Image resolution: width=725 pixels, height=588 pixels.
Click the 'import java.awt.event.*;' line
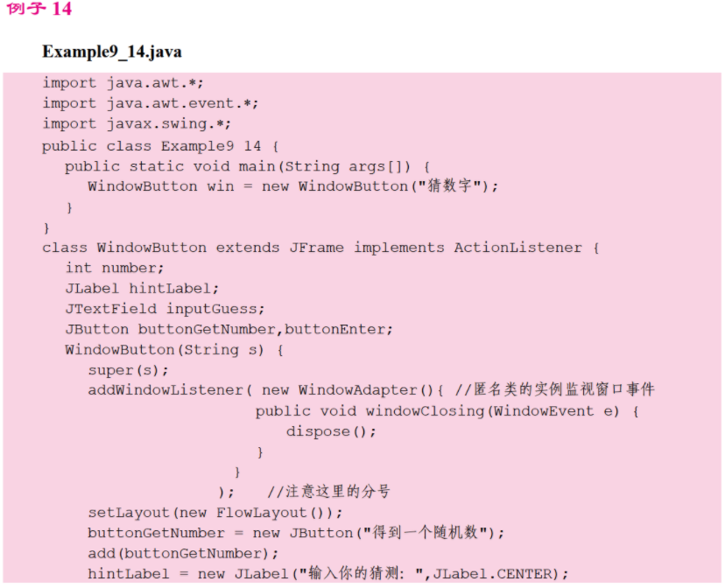150,103
